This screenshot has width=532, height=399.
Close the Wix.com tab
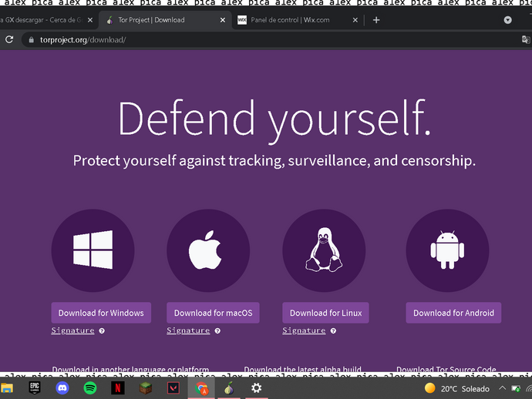pyautogui.click(x=355, y=20)
